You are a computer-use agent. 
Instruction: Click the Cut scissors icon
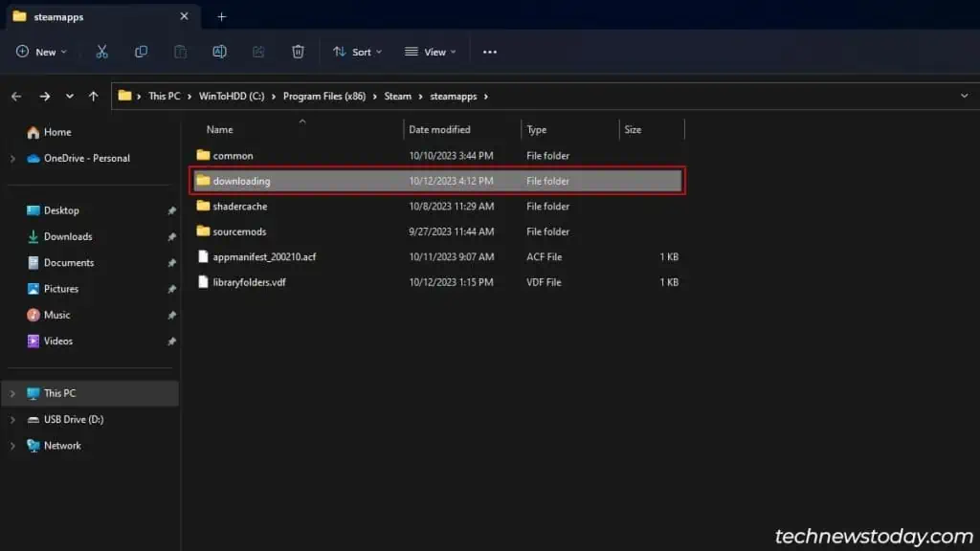(x=101, y=52)
